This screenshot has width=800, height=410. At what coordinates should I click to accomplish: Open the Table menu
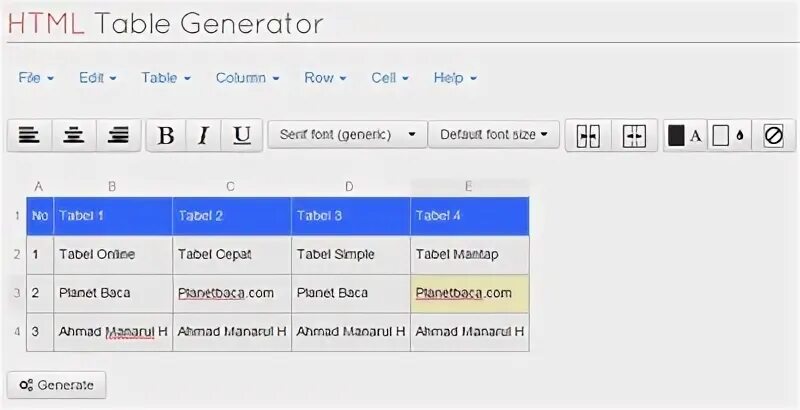pos(165,78)
